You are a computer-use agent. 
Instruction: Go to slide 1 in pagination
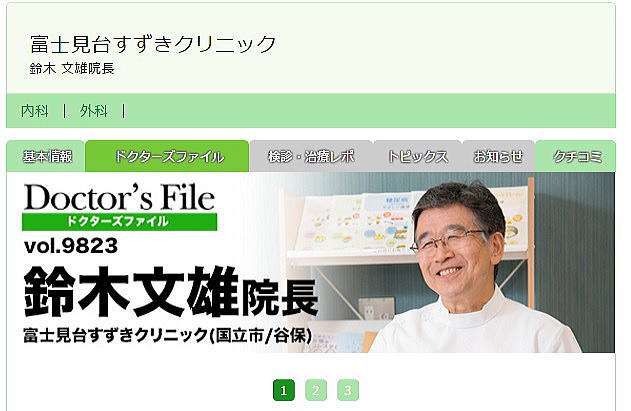coord(284,390)
